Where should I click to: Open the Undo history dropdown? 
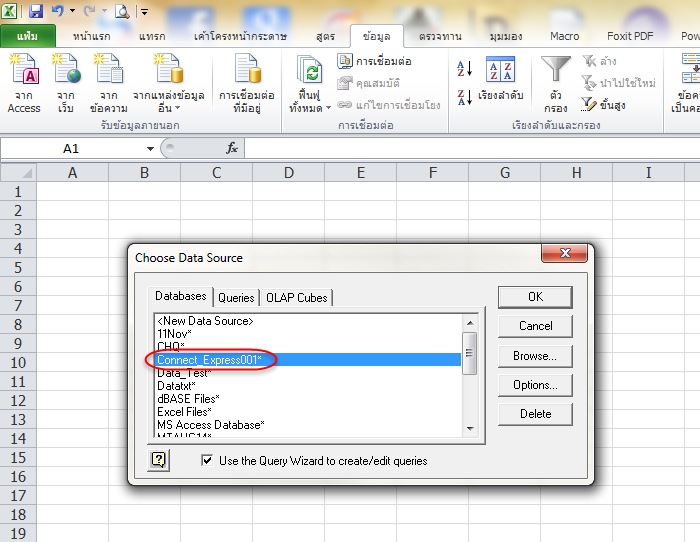tap(72, 11)
